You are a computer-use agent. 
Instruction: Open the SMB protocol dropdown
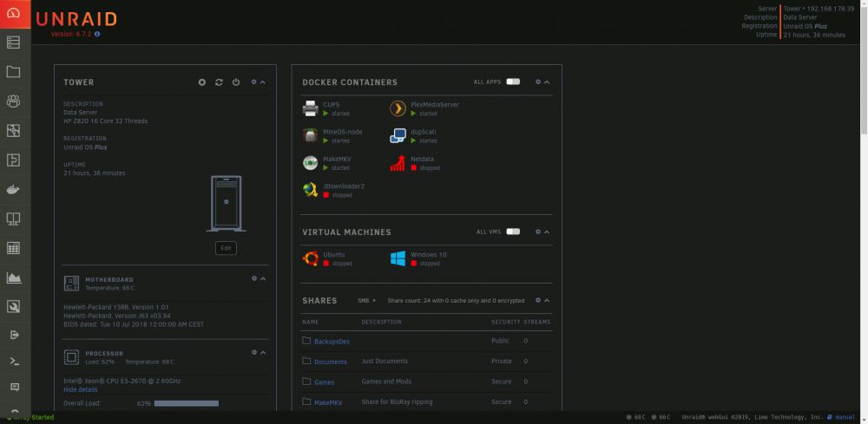click(366, 301)
